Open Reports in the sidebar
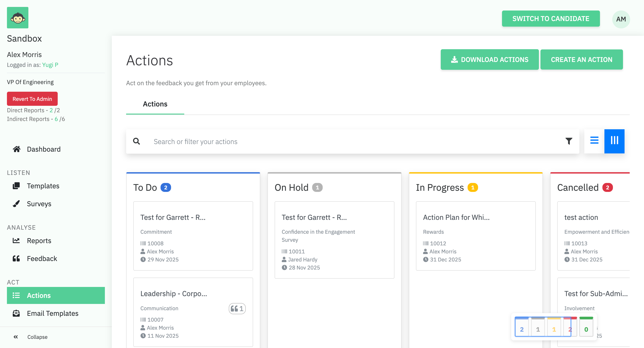The width and height of the screenshot is (644, 348). pyautogui.click(x=39, y=240)
